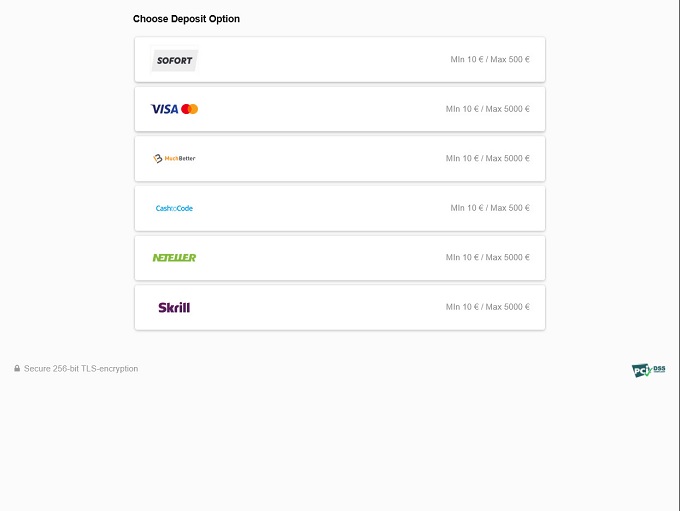
Task: Click the Choose Deposit Option heading
Action: (186, 19)
